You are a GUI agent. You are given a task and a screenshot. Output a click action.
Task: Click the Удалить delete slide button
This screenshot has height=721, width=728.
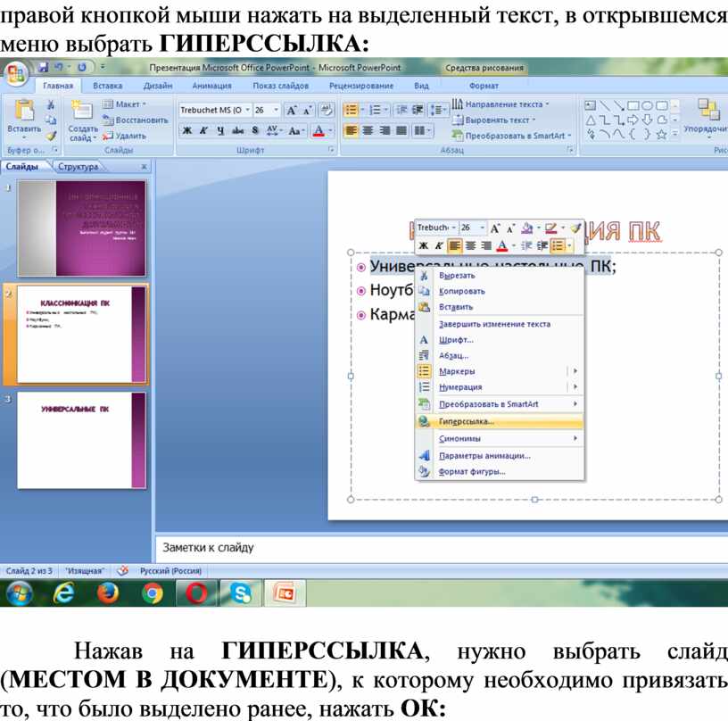pyautogui.click(x=124, y=136)
